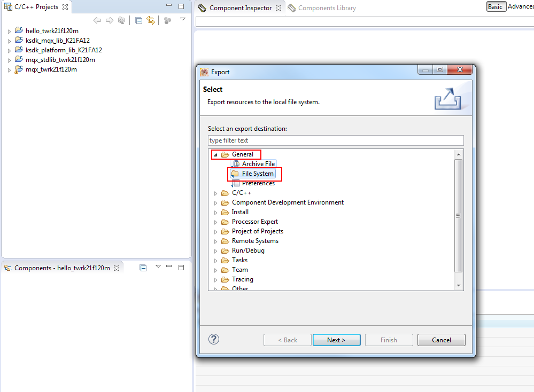Select mqx_twrk21f120m project folder icon
Viewport: 534px width, 392px height.
pyautogui.click(x=19, y=69)
